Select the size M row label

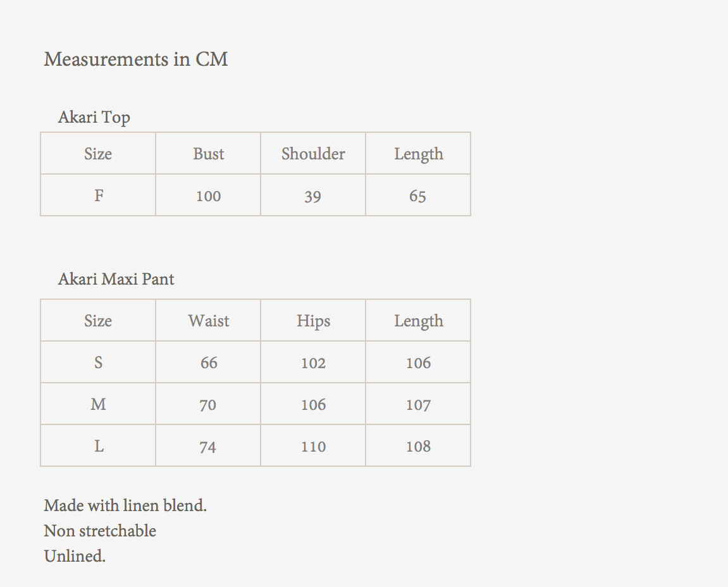pyautogui.click(x=99, y=404)
